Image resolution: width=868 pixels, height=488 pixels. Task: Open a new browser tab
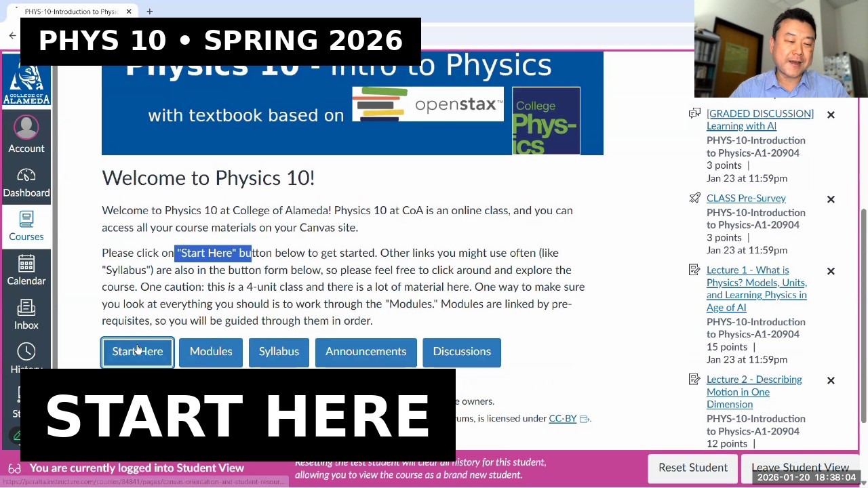pyautogui.click(x=149, y=12)
